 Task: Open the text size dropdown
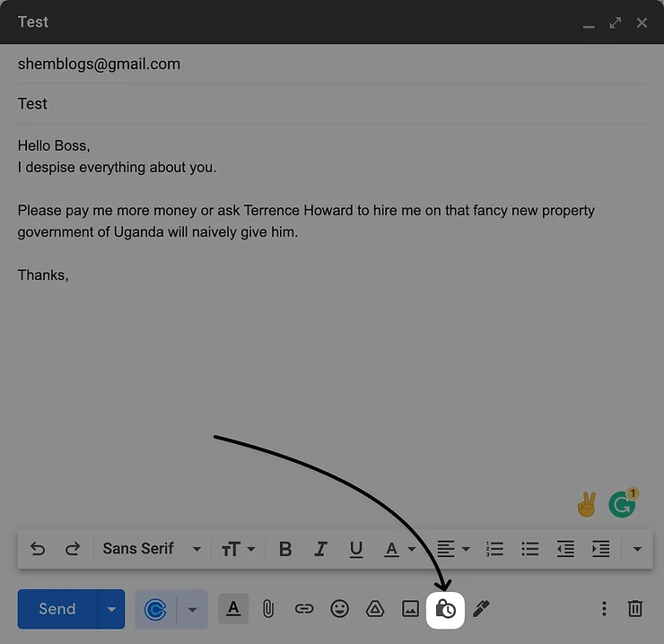238,549
